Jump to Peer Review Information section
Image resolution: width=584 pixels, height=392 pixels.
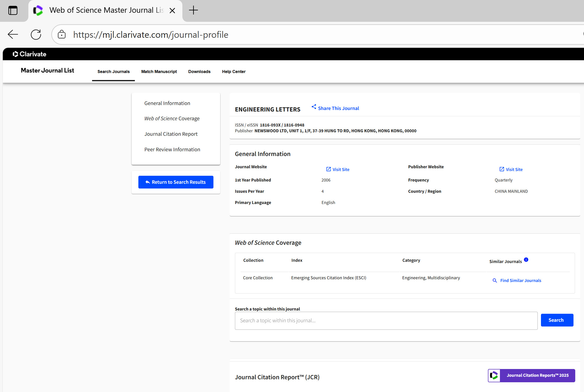tap(172, 149)
